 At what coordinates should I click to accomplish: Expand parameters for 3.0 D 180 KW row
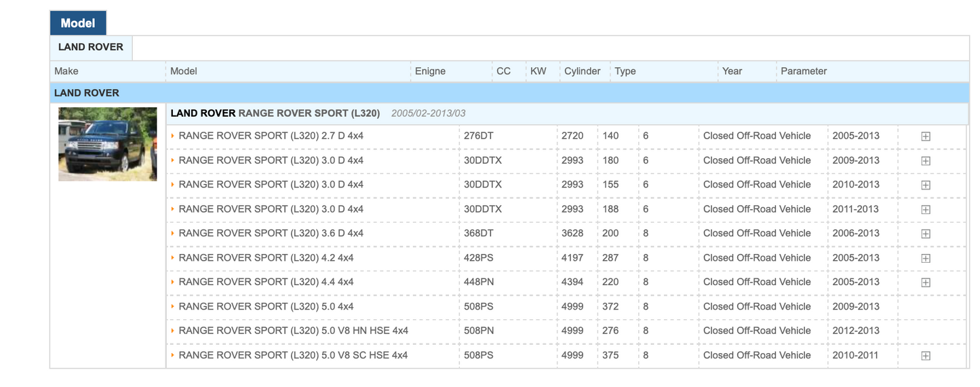pyautogui.click(x=925, y=160)
